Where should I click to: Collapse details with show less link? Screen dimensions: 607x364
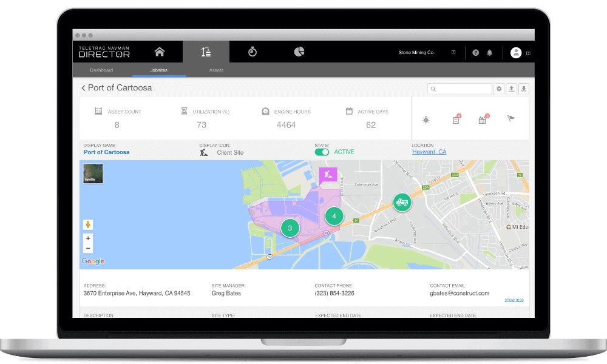[514, 300]
